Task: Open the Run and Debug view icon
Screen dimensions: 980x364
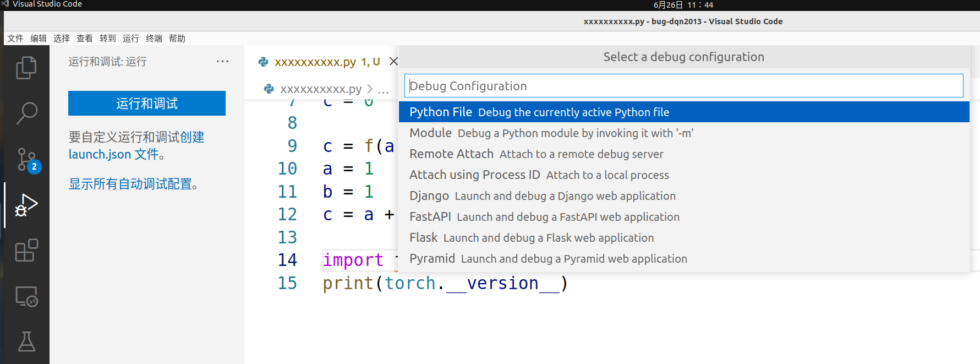Action: coord(26,205)
